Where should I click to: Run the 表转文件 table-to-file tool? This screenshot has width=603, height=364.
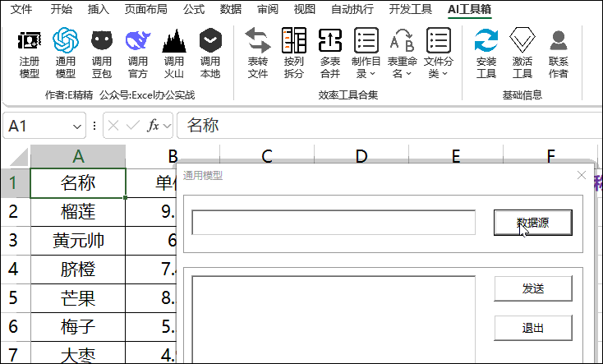[x=258, y=53]
